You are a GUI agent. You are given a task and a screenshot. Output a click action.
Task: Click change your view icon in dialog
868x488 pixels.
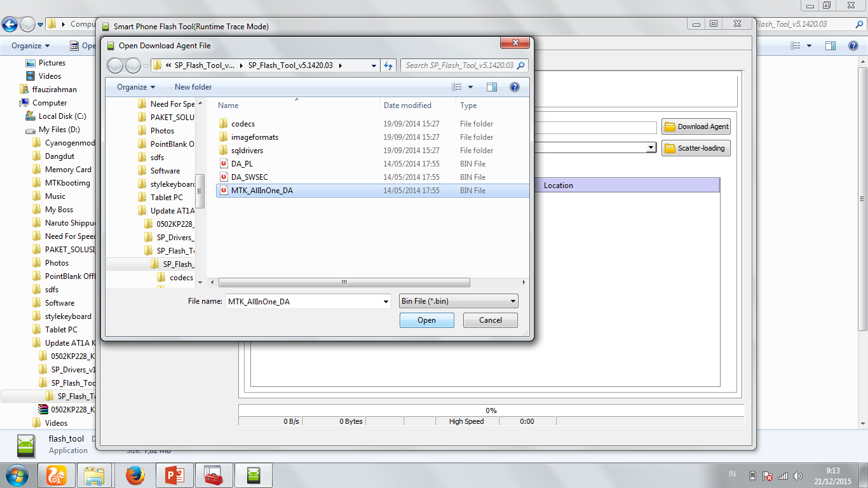(x=457, y=87)
